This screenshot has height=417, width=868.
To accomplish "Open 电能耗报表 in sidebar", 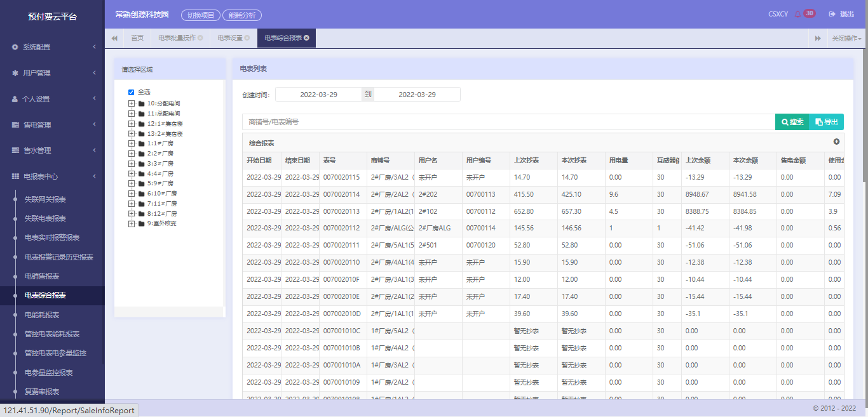I will point(42,315).
